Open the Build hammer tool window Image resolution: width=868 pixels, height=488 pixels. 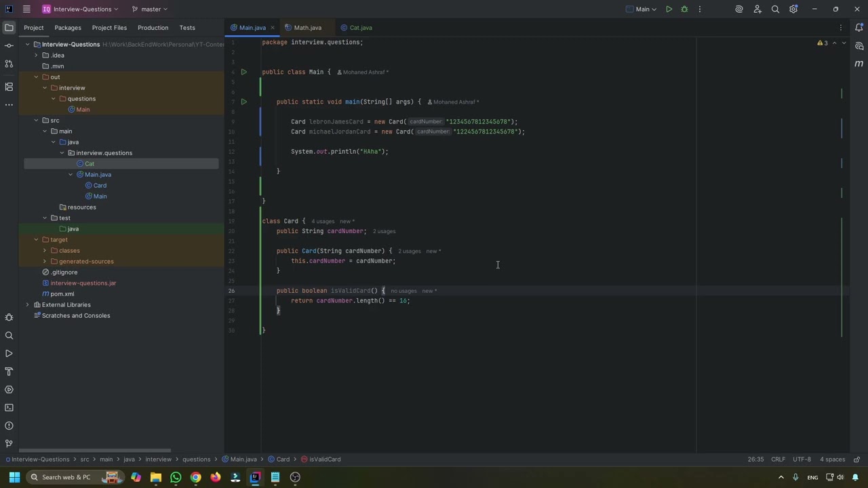(x=9, y=371)
